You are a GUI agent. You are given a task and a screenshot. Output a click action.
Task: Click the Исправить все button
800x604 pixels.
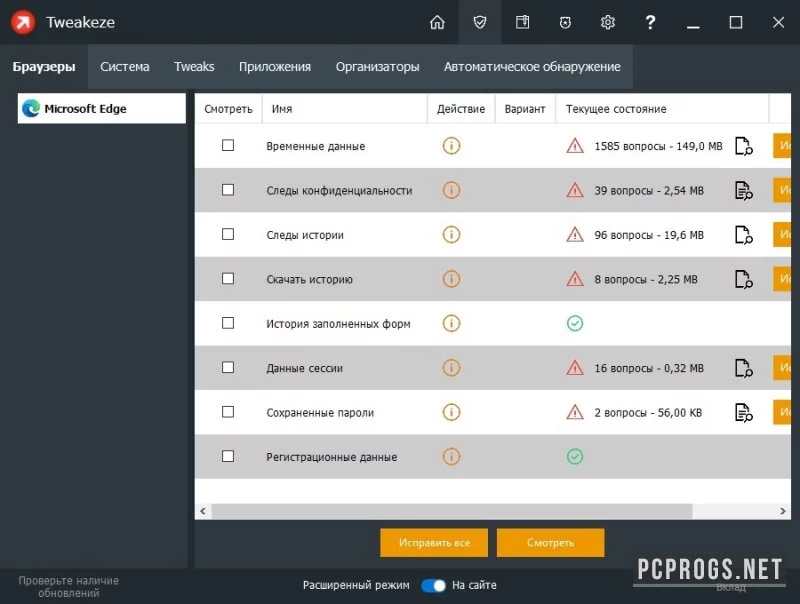tap(434, 543)
